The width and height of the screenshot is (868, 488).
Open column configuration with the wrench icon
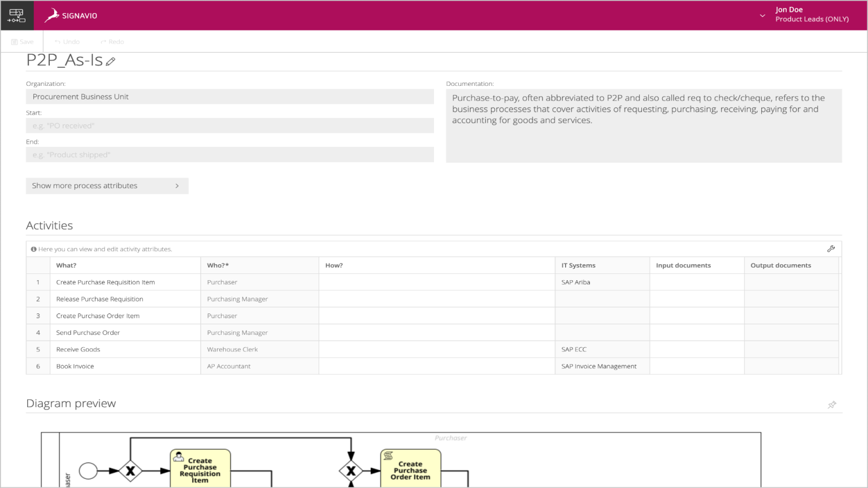pos(831,249)
